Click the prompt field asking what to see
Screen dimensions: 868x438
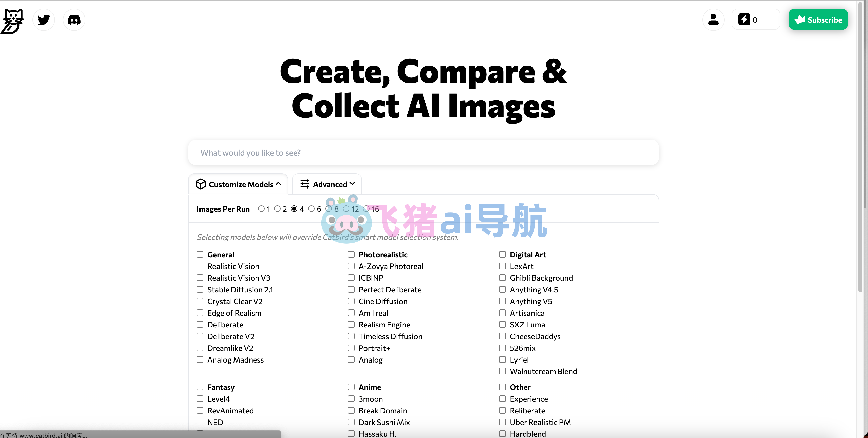(423, 153)
